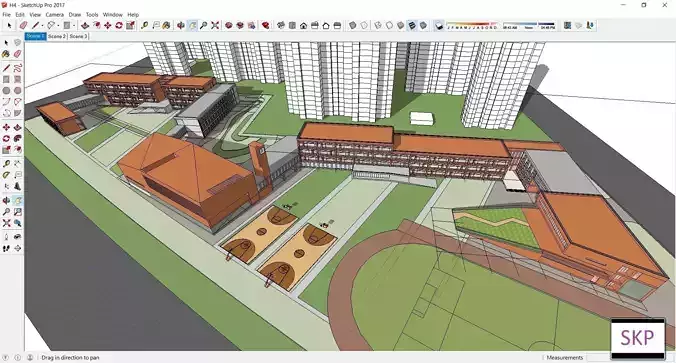Viewport: 676px width, 363px height.
Task: Choose the Line pencil tool in top toolbar
Action: (35, 25)
